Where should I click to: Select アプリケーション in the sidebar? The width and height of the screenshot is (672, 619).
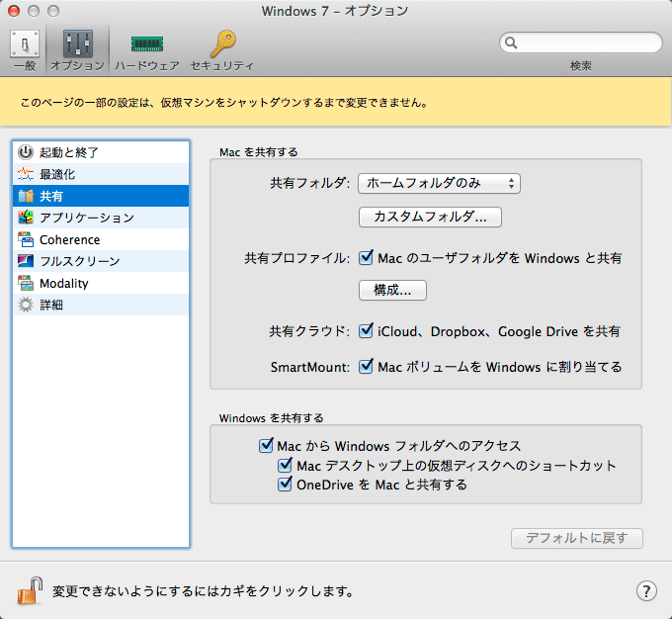(101, 218)
